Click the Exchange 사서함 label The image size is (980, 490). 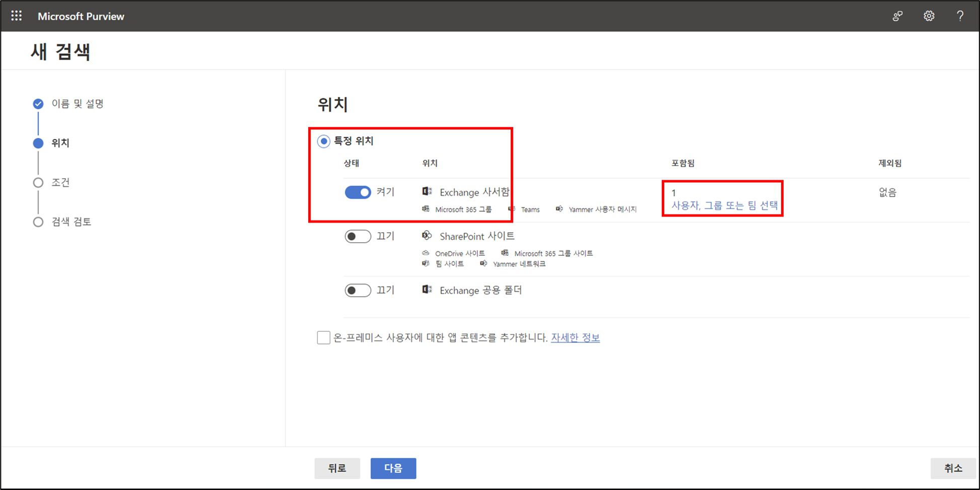click(x=474, y=192)
